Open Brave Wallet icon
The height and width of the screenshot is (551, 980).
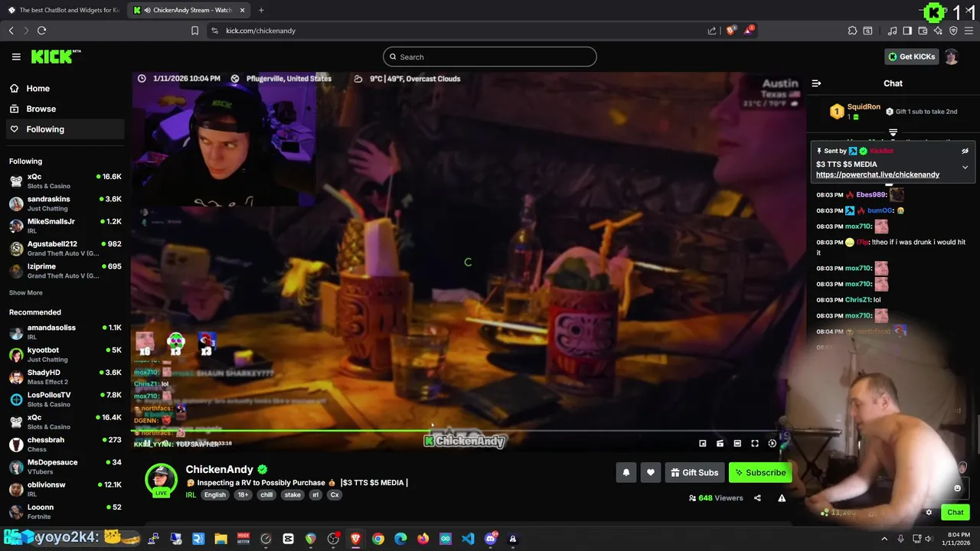point(923,31)
